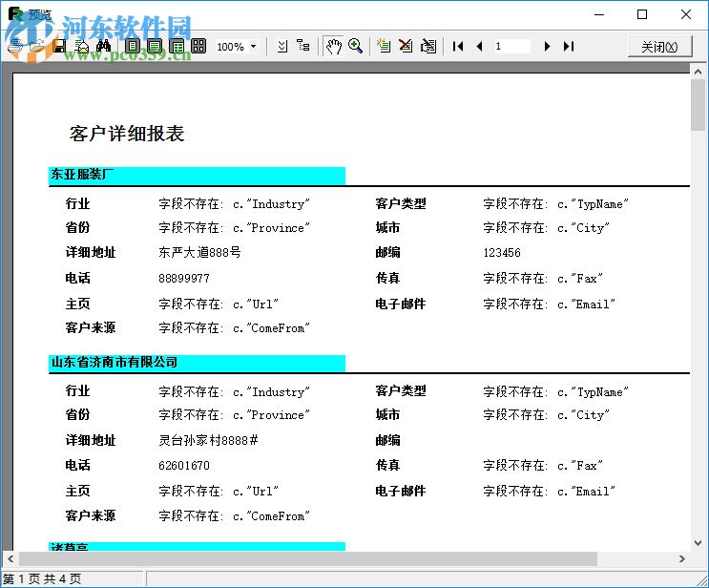Click the 客户详细报表 report title

[x=127, y=134]
